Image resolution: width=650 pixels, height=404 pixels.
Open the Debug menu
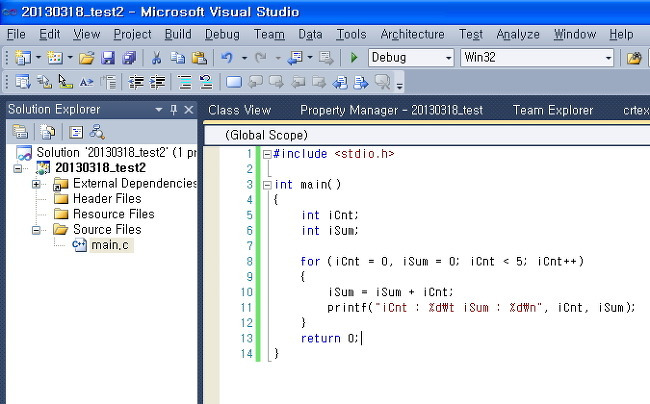click(x=222, y=34)
